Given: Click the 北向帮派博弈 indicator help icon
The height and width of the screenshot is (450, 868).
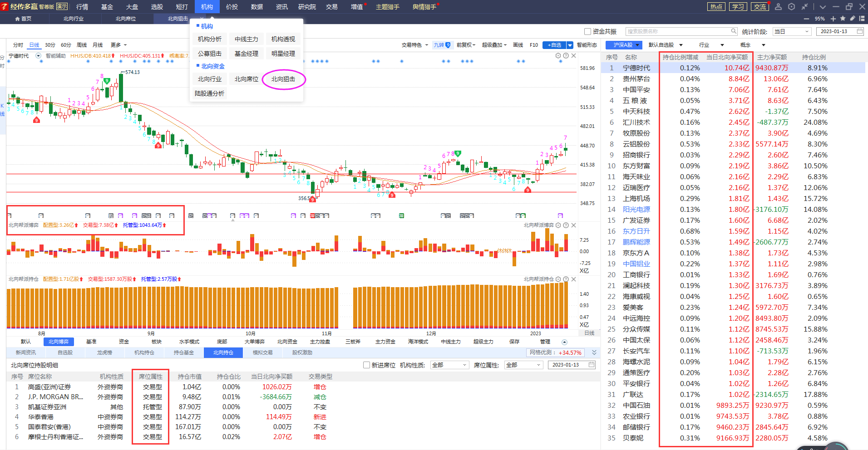Looking at the screenshot, I should coord(566,225).
